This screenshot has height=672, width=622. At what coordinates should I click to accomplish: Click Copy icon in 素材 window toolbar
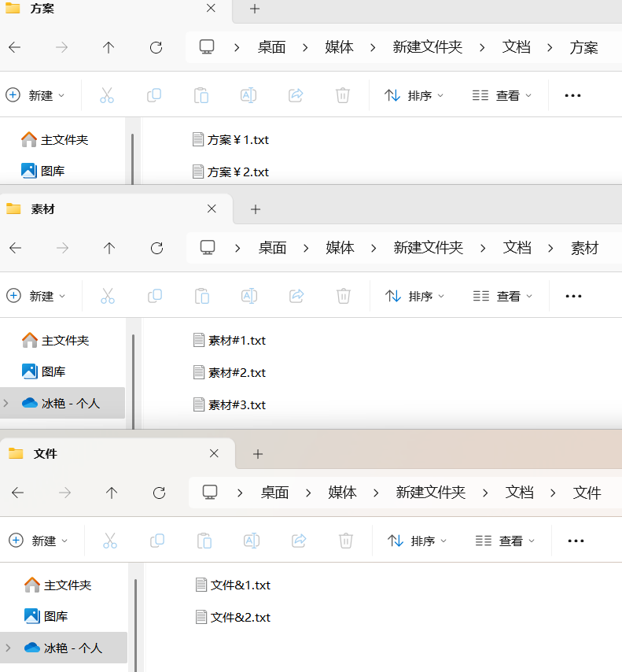point(155,296)
